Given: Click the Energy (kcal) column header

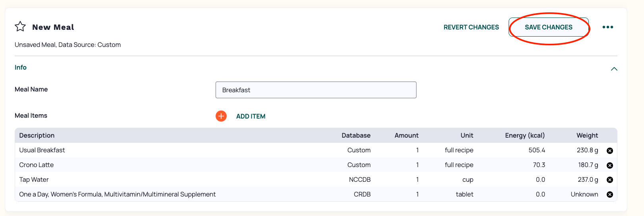Looking at the screenshot, I should click(524, 135).
